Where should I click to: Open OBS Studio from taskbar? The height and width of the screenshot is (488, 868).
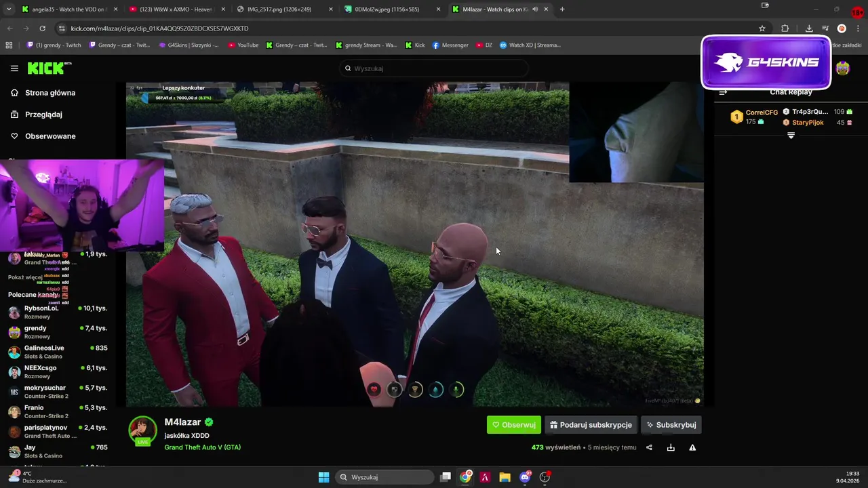pos(545,477)
